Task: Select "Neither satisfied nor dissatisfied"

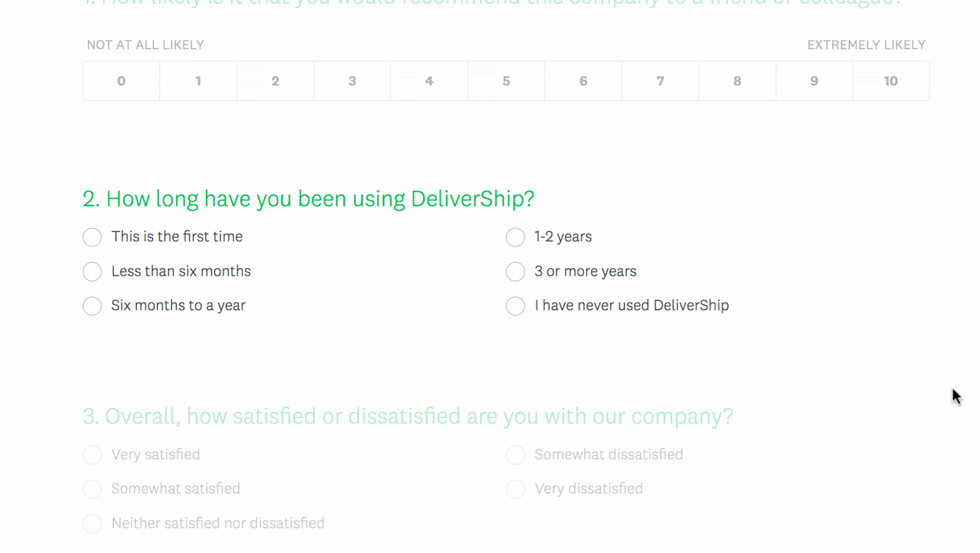Action: tap(92, 523)
